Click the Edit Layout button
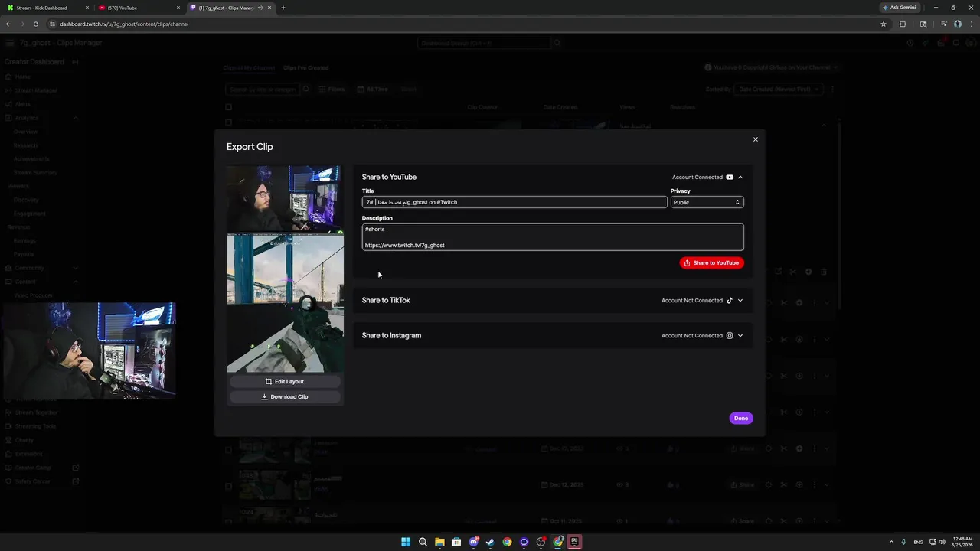The height and width of the screenshot is (551, 980). coord(285,381)
